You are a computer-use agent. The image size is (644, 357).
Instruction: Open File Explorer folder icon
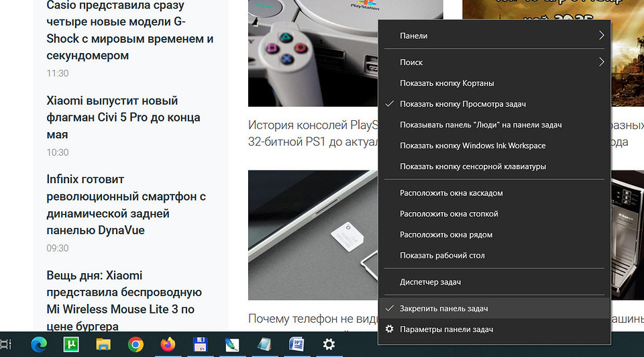(x=103, y=344)
